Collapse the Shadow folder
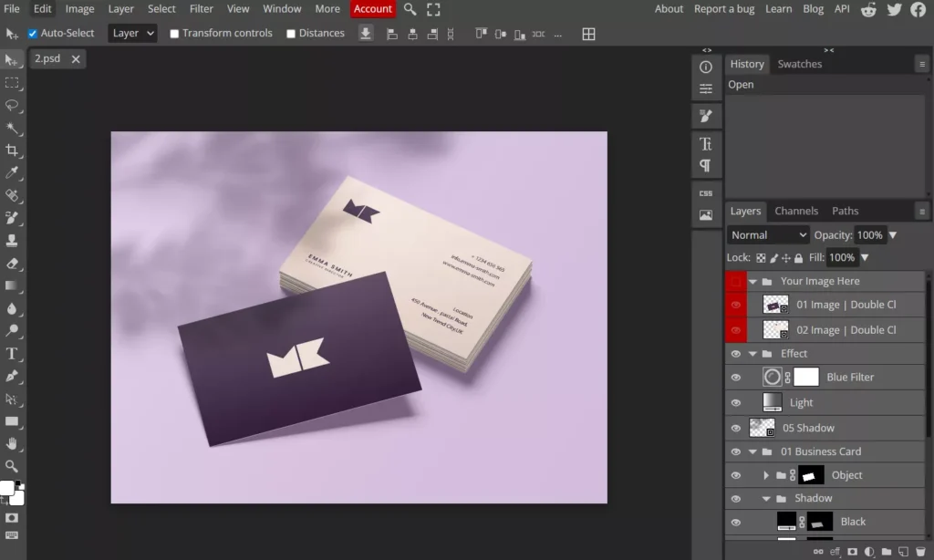This screenshot has height=560, width=934. coord(766,499)
